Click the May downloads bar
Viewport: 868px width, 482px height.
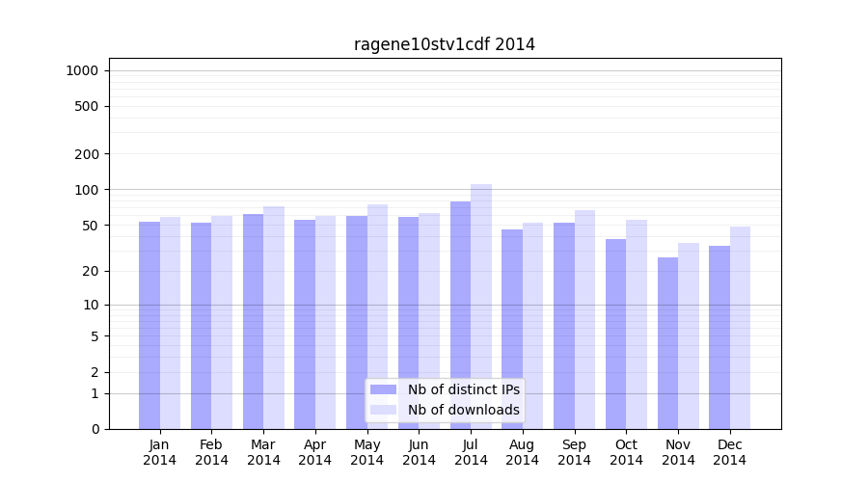point(377,316)
